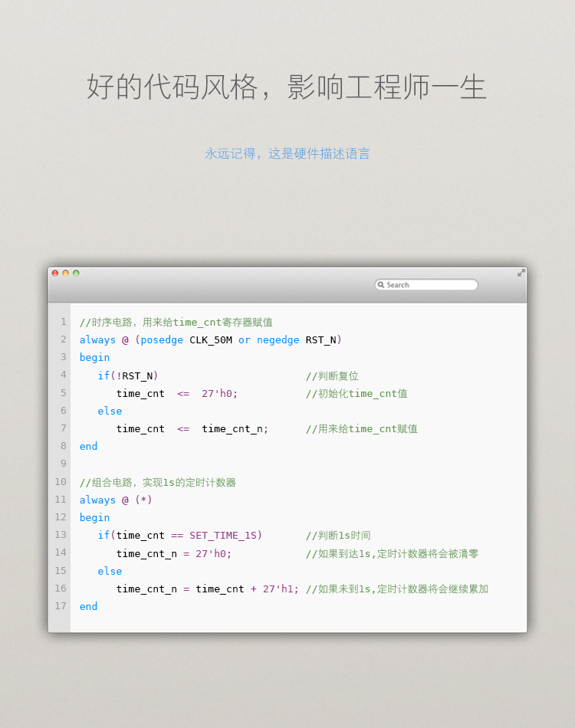Click the heading 好的代码风格，影响工程师一生
The height and width of the screenshot is (728, 575).
287,87
